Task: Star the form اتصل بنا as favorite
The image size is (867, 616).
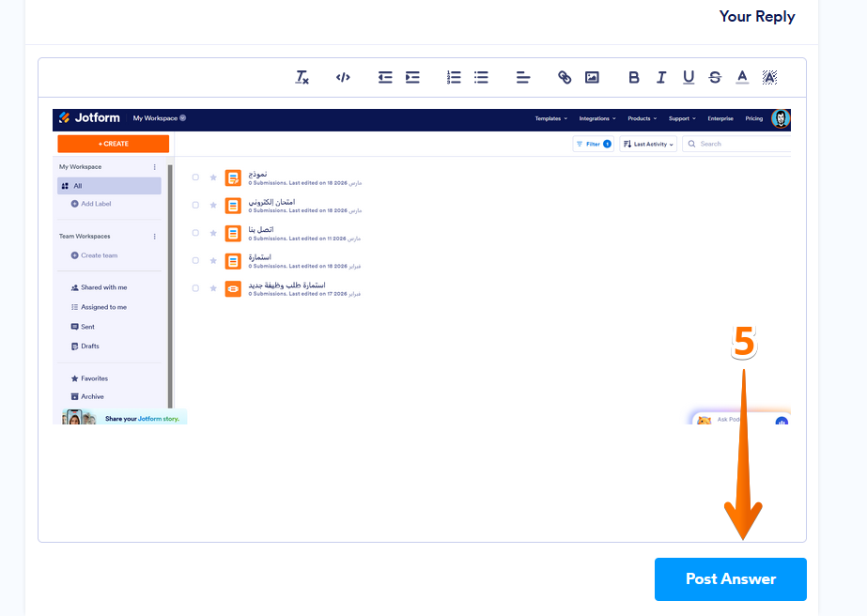Action: tap(213, 233)
